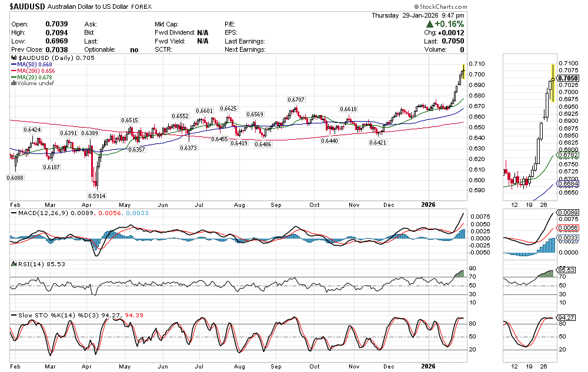Click the yellow highlighted latest candle on main chart
Screen dimensions: 588x372
(x=463, y=72)
